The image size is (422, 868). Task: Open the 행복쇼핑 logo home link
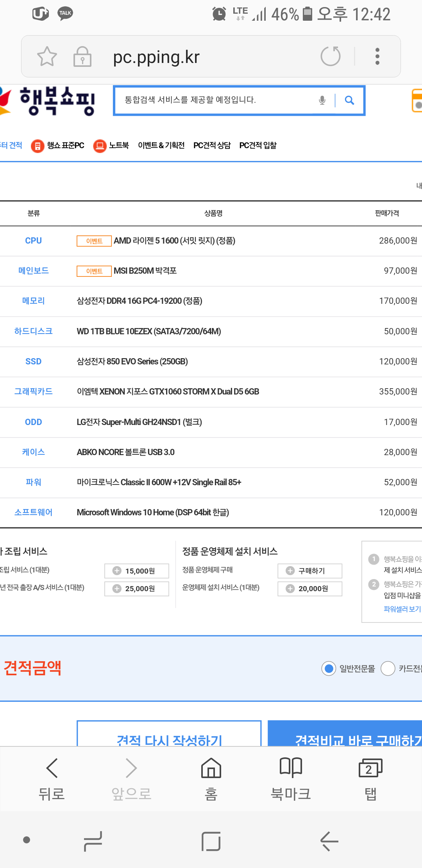point(48,101)
